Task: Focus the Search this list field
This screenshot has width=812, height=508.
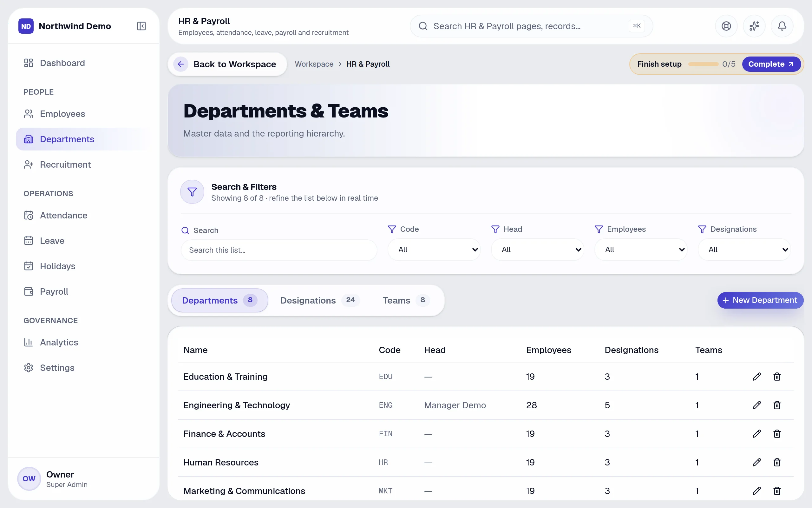Action: point(279,250)
